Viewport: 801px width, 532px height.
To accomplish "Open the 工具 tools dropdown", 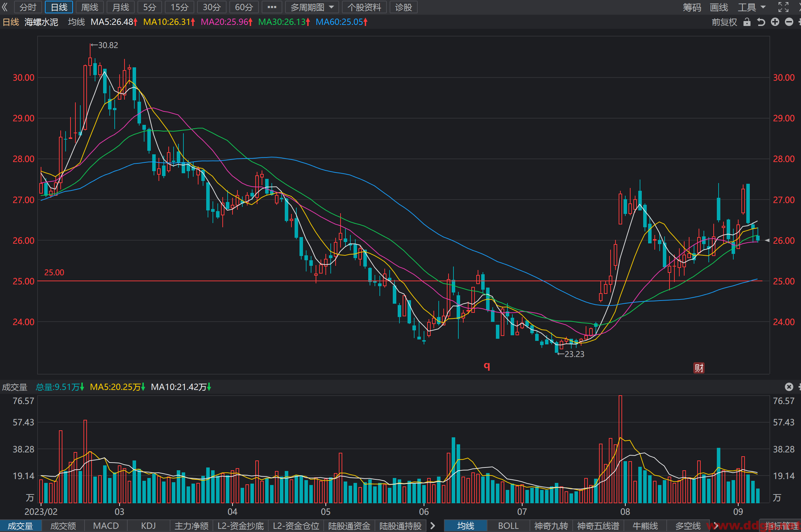I will pos(751,7).
